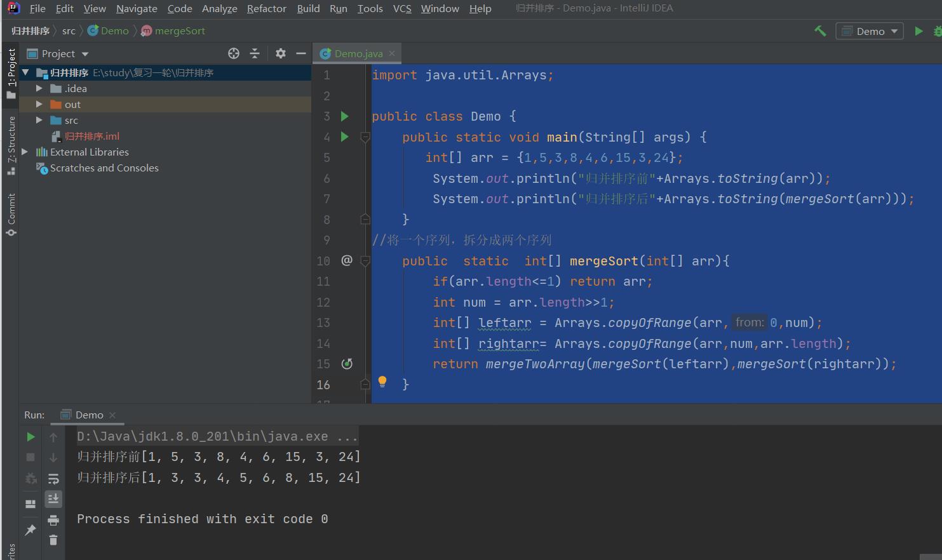942x560 pixels.
Task: Click line number 12 in the gutter
Action: click(x=323, y=302)
